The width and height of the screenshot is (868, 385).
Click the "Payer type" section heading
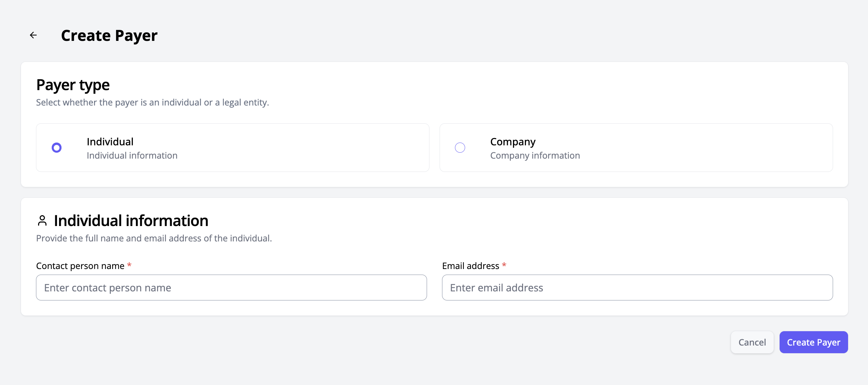pos(73,85)
